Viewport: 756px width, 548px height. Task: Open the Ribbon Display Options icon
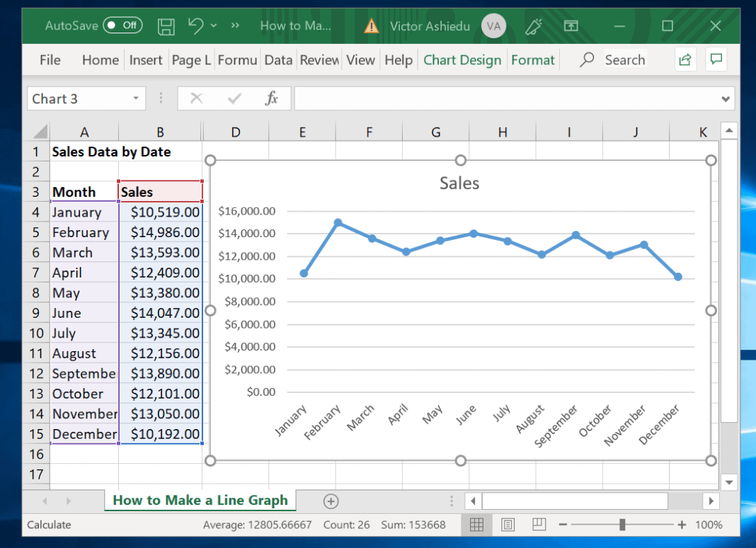coord(571,25)
